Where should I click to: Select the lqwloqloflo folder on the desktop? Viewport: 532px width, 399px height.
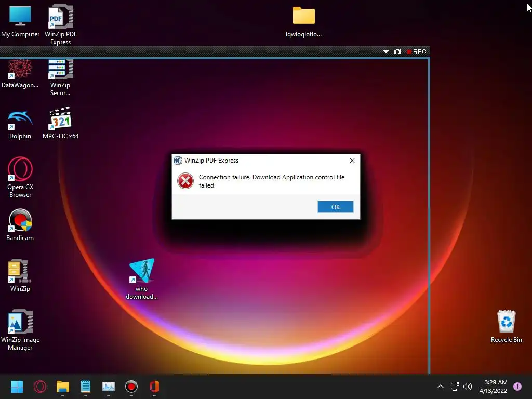click(303, 21)
